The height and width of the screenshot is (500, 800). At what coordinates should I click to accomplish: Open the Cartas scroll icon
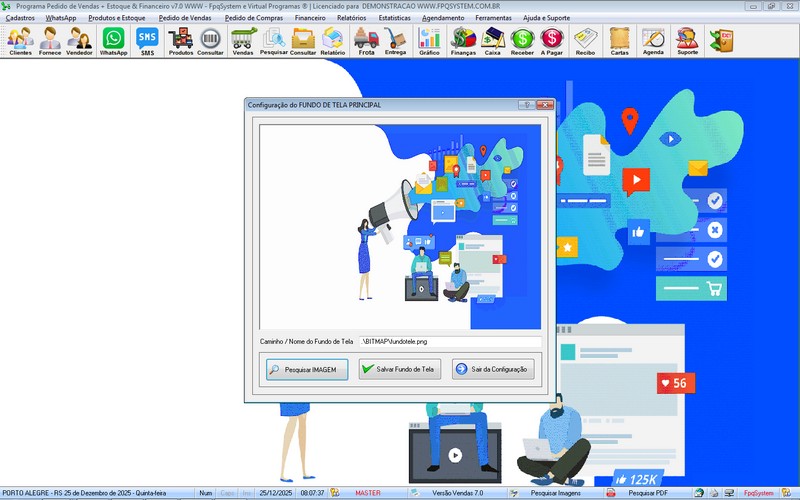[x=619, y=41]
